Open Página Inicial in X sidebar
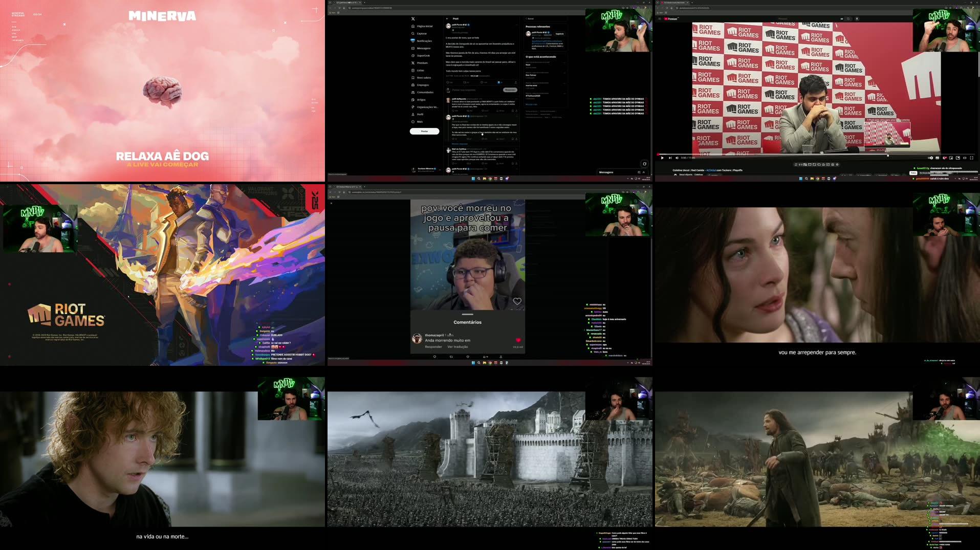The image size is (980, 550). (422, 26)
